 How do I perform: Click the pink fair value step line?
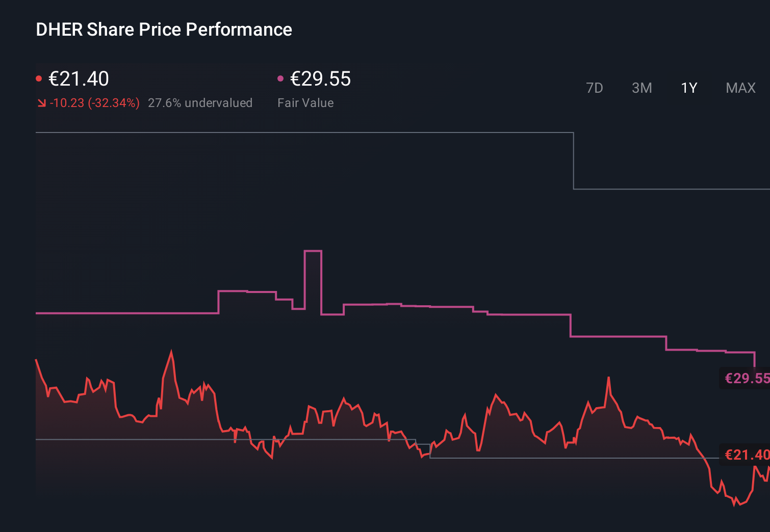127,312
